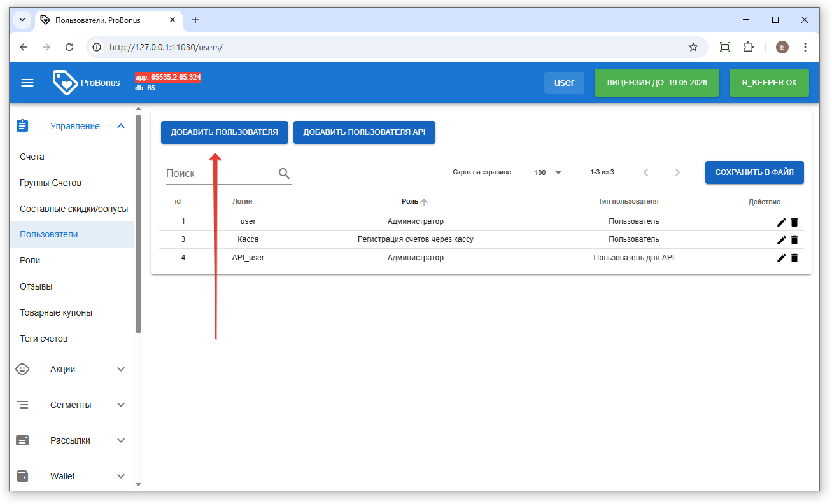The image size is (832, 504).
Task: Delete the Касса user row
Action: pyautogui.click(x=794, y=240)
